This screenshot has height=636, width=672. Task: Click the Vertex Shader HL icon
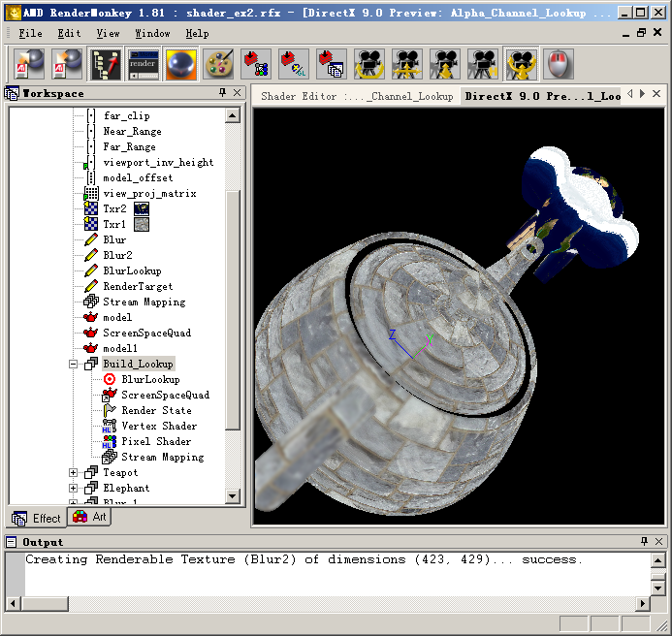click(x=110, y=426)
